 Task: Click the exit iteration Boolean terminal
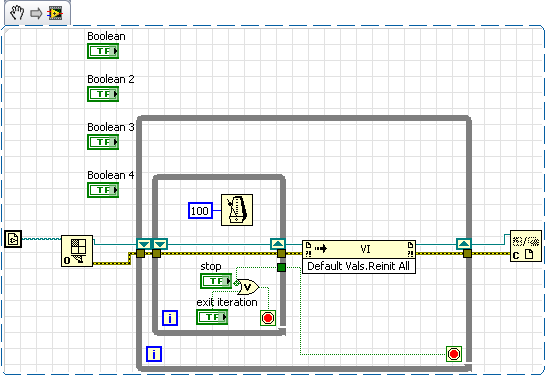pos(212,317)
